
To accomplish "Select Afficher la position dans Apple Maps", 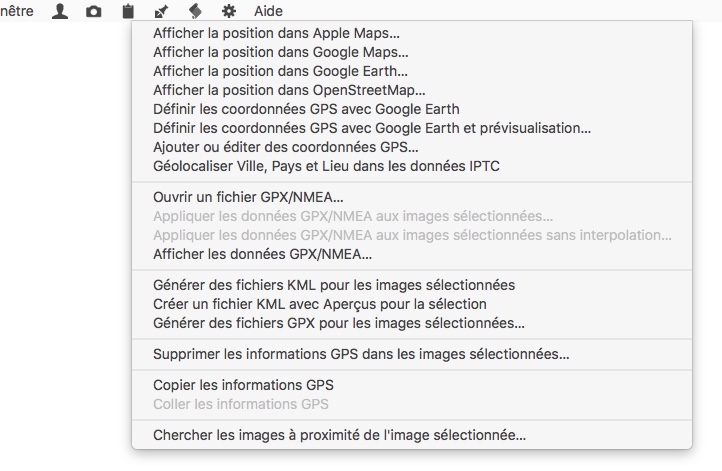I will pos(412,33).
